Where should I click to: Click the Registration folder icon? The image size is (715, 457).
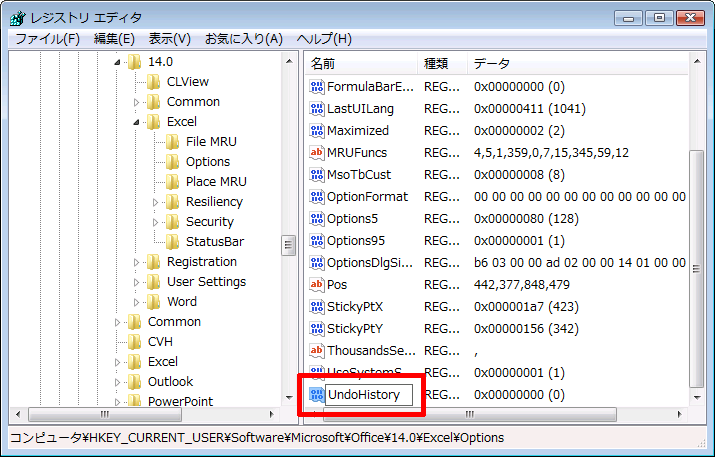(154, 262)
